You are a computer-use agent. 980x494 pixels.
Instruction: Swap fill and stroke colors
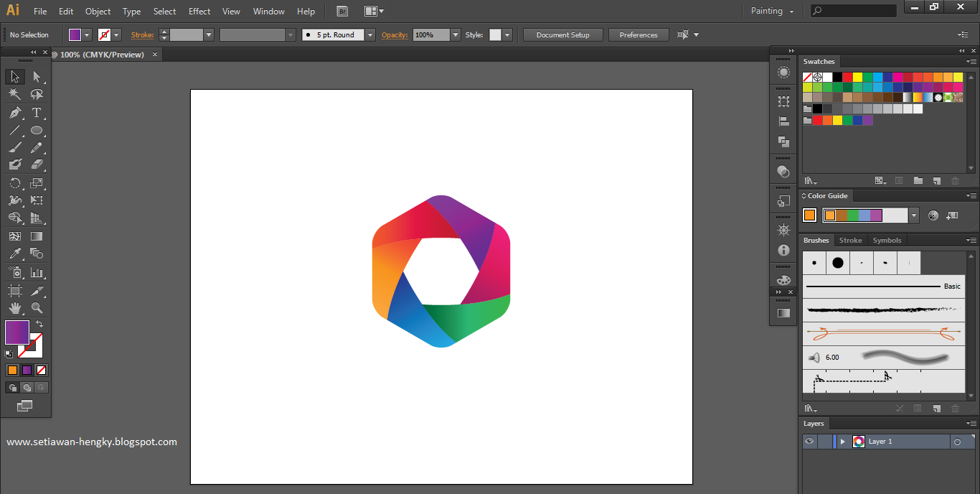[x=39, y=324]
